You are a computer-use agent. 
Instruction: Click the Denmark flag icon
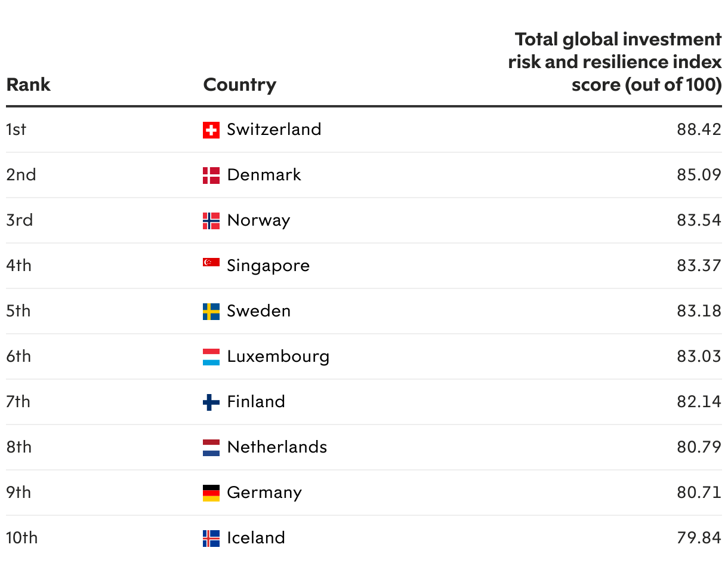211,176
